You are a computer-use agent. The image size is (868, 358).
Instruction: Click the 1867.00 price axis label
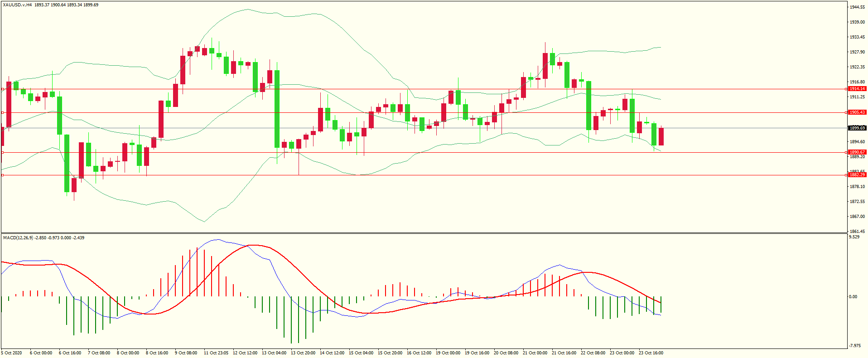coord(858,217)
